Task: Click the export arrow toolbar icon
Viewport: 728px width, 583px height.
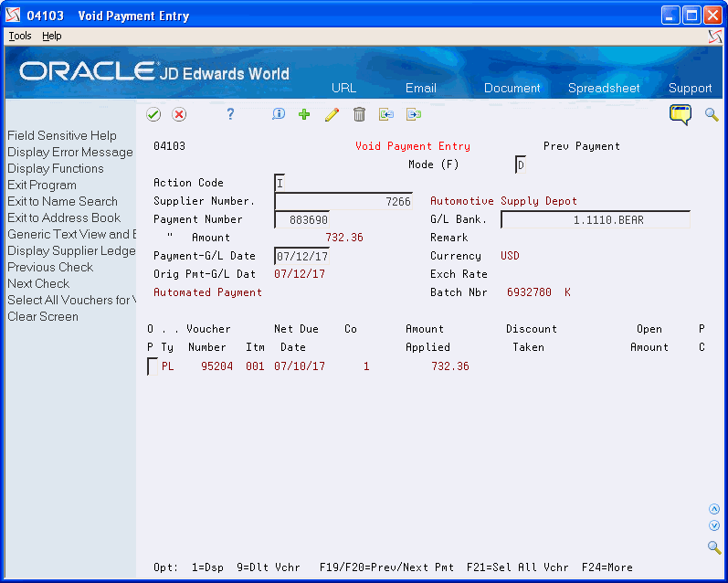Action: pyautogui.click(x=414, y=114)
